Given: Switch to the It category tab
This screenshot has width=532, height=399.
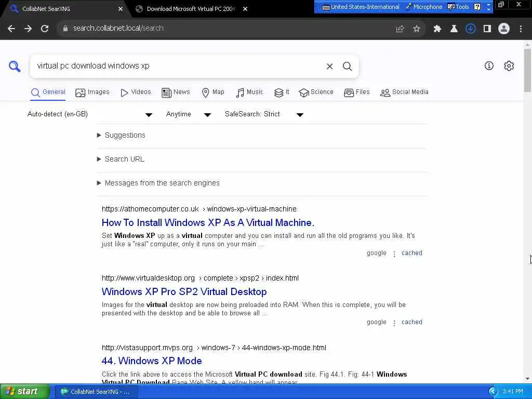Looking at the screenshot, I should click(x=282, y=92).
